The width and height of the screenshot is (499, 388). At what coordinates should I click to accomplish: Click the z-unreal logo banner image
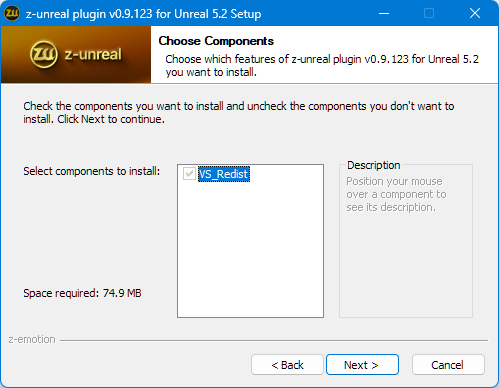pos(76,55)
